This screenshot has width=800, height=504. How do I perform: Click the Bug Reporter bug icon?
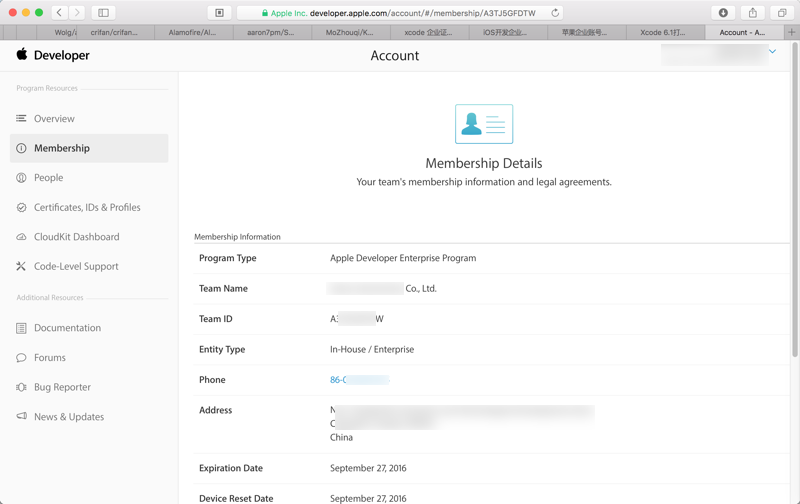[21, 387]
